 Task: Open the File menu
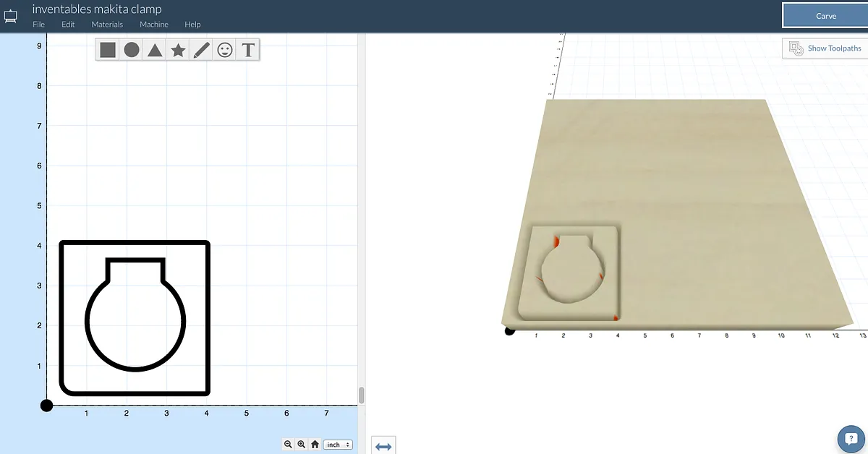point(38,25)
